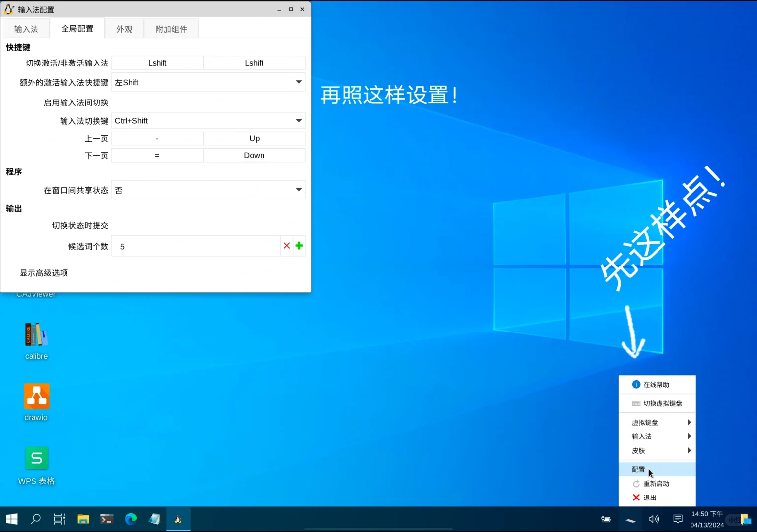Click the 启用输入法间切换 label
This screenshot has height=532, width=757.
coord(76,102)
